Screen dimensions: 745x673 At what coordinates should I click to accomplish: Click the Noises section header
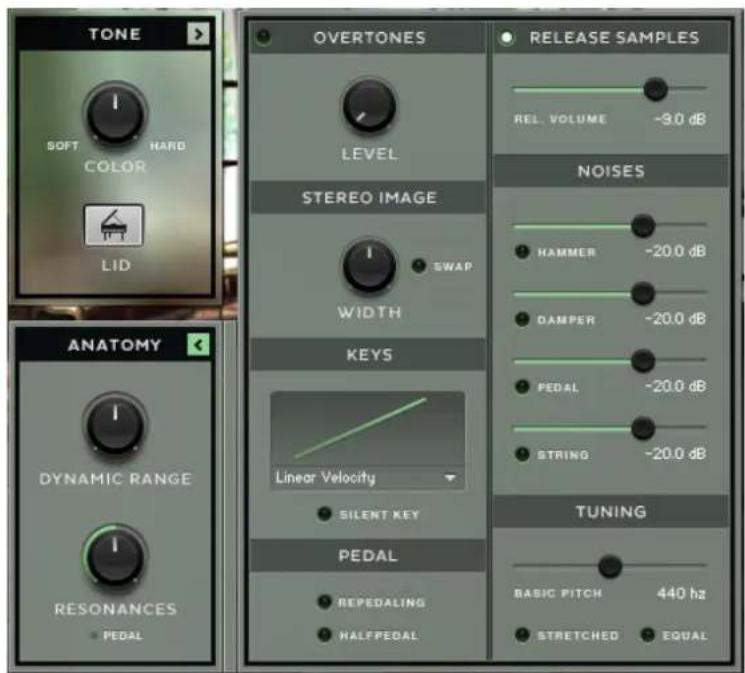click(x=611, y=171)
